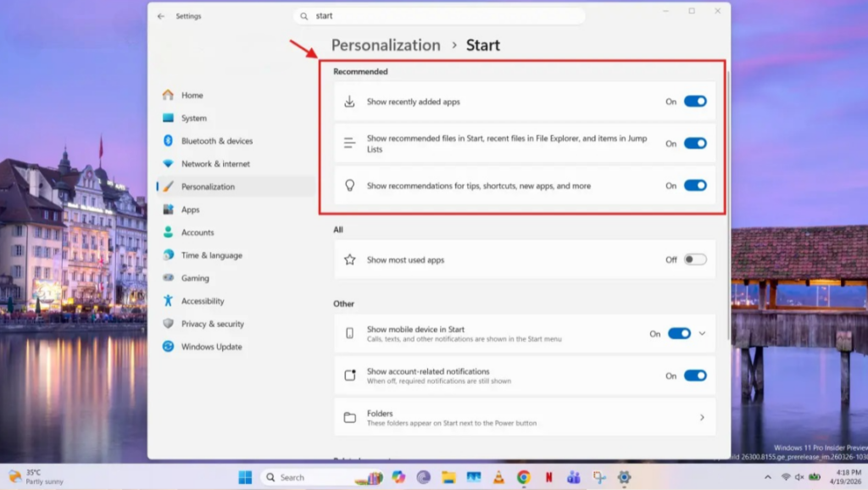Open the Folders settings page
The image size is (868, 490).
[524, 417]
